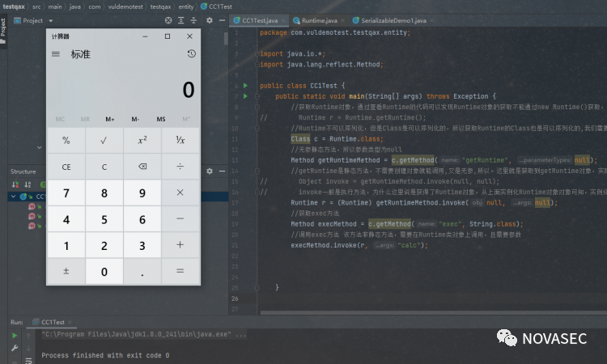Hide the Project tool window

[222, 20]
